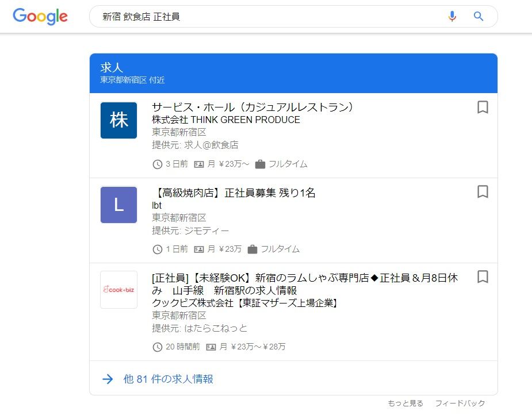Click the magnifying glass search icon
This screenshot has width=532, height=415.
[479, 17]
